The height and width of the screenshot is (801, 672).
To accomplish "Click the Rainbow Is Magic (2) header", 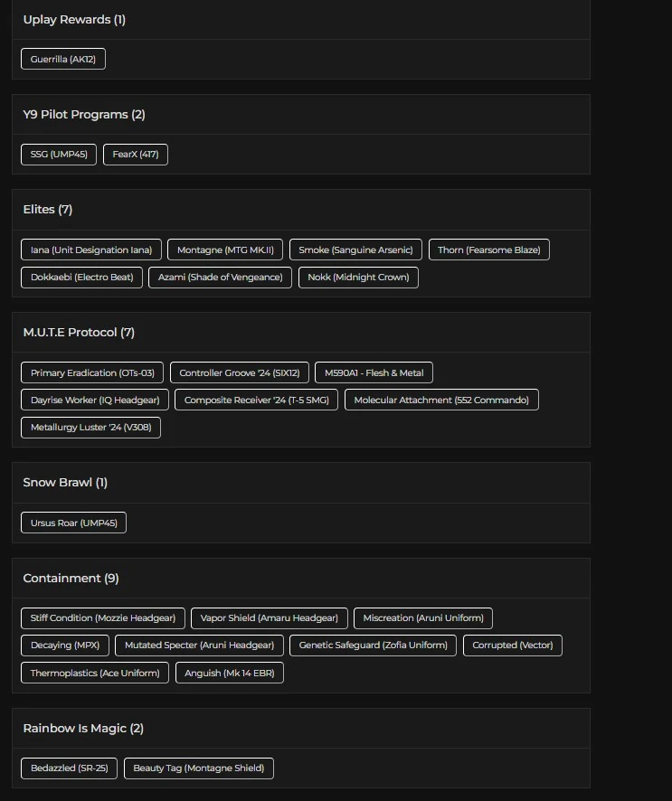I will pyautogui.click(x=300, y=729).
